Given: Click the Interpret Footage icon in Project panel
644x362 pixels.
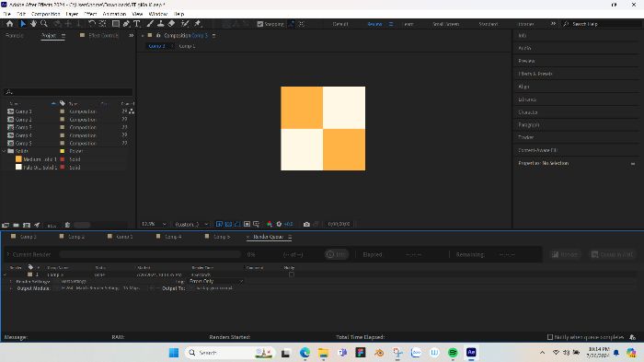Looking at the screenshot, I should coord(6,225).
